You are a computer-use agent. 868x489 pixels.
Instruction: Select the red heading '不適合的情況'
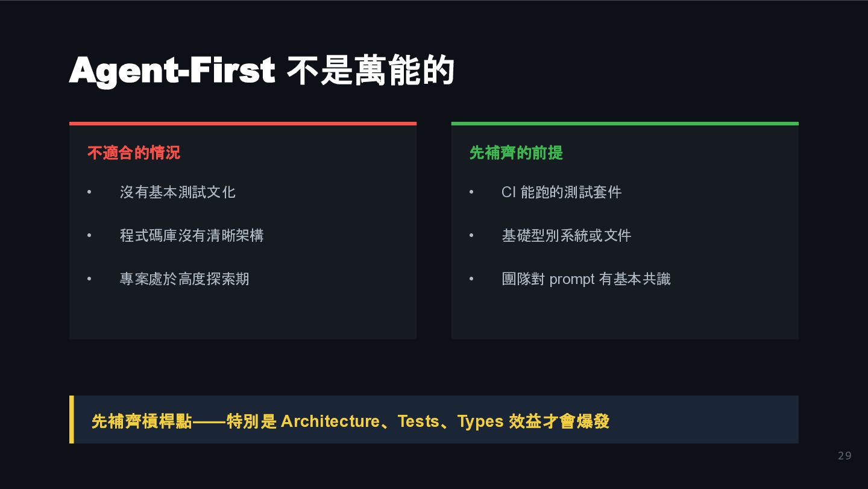pos(134,153)
